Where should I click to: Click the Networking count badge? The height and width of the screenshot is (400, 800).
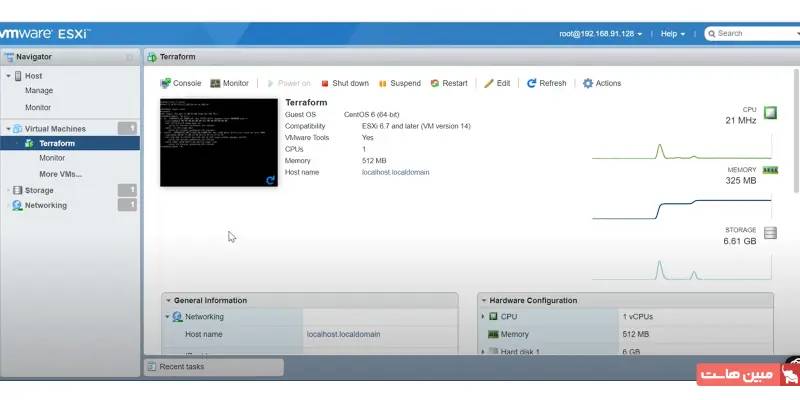pyautogui.click(x=127, y=205)
